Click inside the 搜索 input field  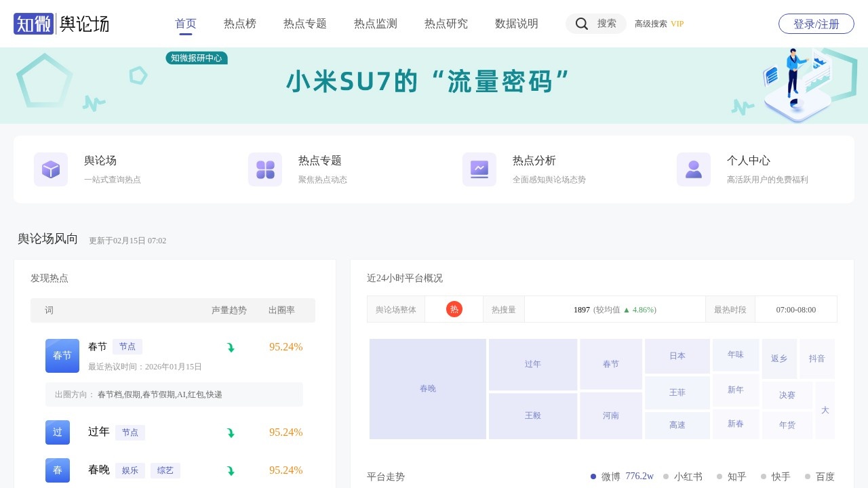tap(606, 24)
